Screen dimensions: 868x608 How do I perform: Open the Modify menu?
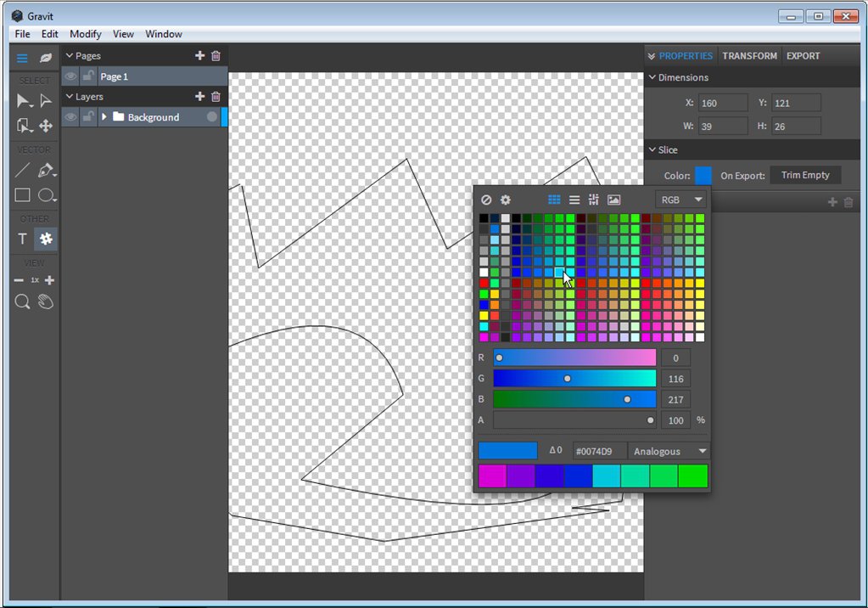pyautogui.click(x=85, y=34)
